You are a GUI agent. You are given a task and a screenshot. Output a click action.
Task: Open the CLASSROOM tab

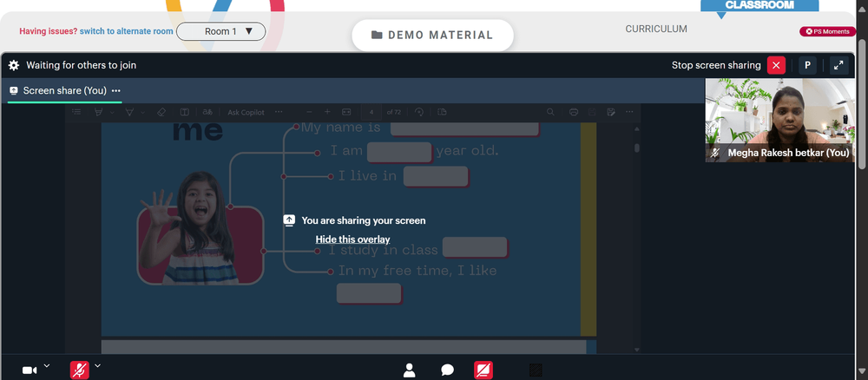coord(759,5)
